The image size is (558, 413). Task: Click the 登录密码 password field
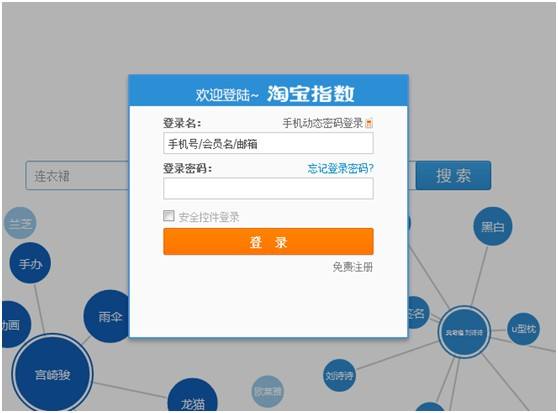point(268,189)
